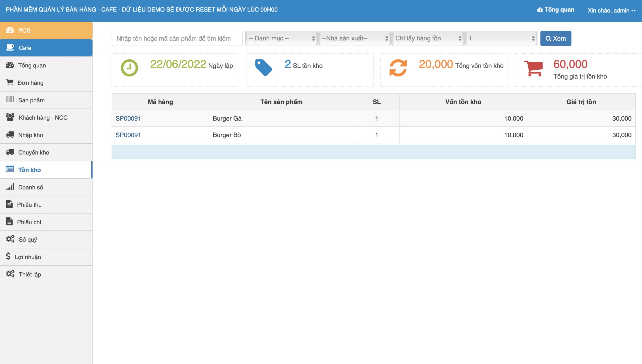This screenshot has height=364, width=642.
Task: Open the Xin chào, admin user menu
Action: point(611,10)
